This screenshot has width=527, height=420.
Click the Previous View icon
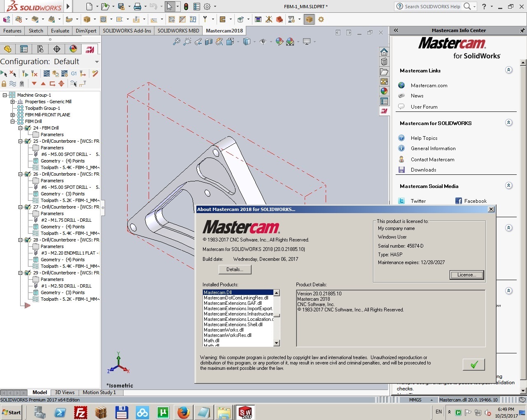tap(198, 42)
